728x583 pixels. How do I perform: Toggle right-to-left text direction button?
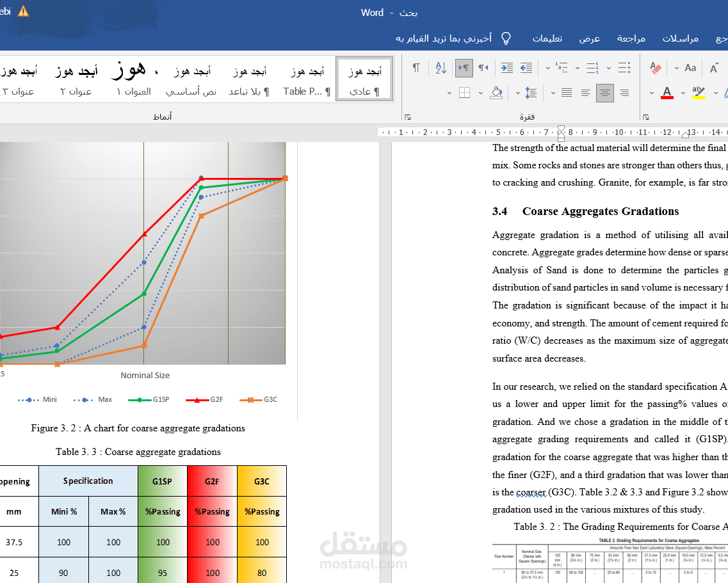click(x=484, y=68)
